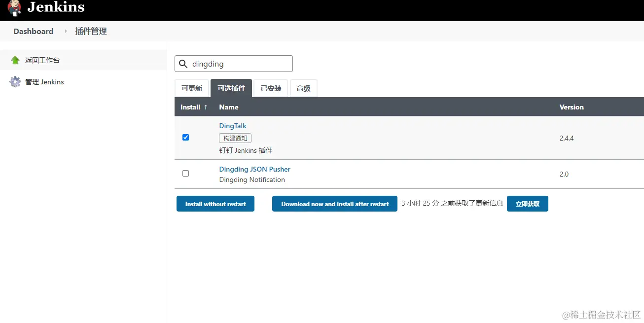Click the Jenkins title text
This screenshot has width=644, height=323.
pyautogui.click(x=56, y=7)
